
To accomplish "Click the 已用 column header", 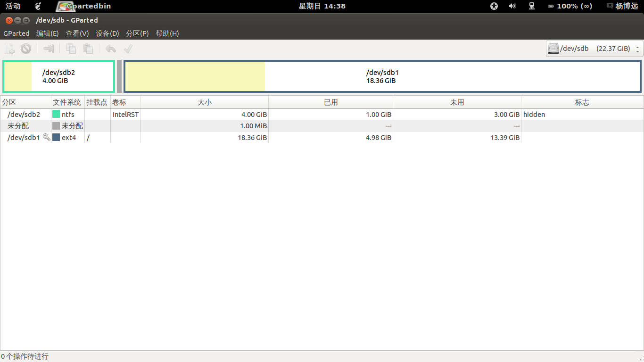I will point(330,102).
